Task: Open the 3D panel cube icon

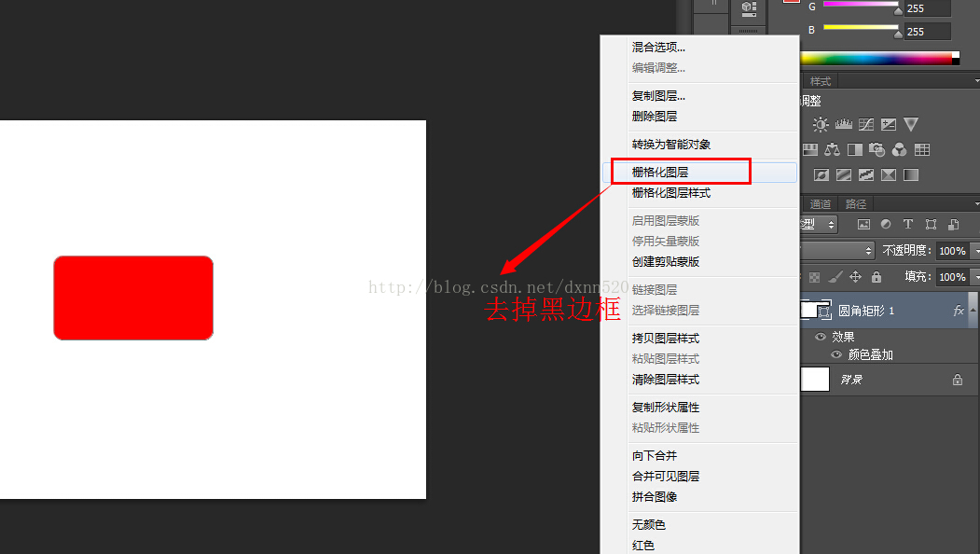Action: tap(749, 8)
